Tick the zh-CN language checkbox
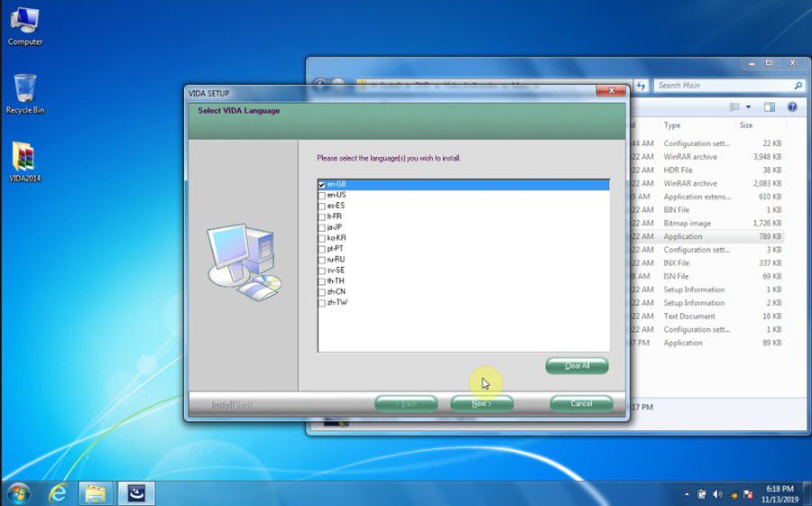 tap(322, 292)
